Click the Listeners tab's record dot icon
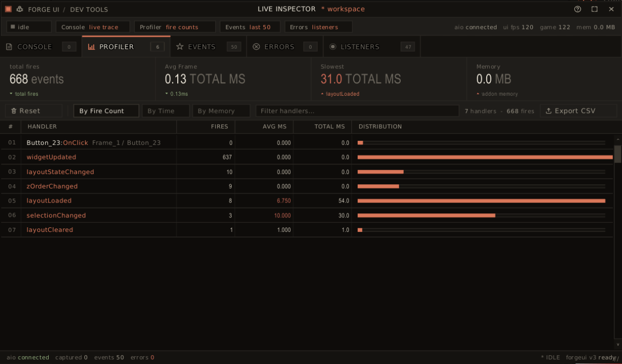 pyautogui.click(x=333, y=47)
